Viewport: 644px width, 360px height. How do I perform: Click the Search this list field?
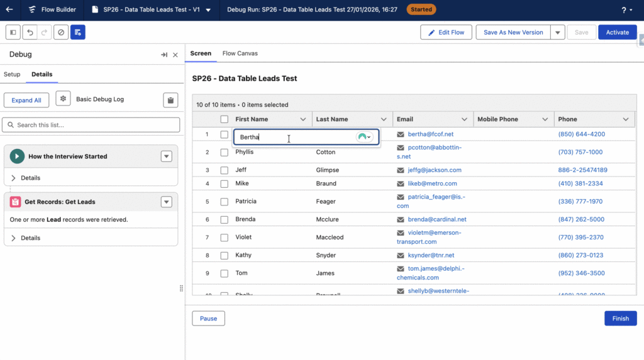[x=91, y=125]
